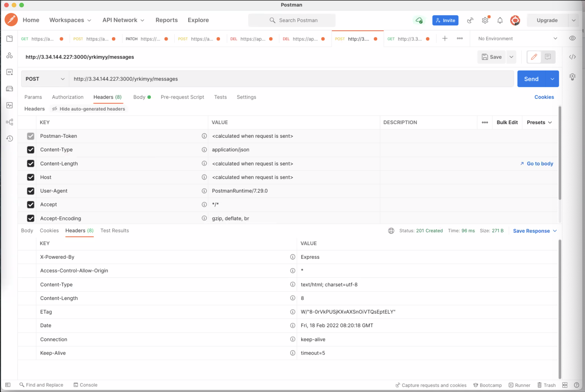This screenshot has width=585, height=392.
Task: Expand the API Network dropdown
Action: 123,20
